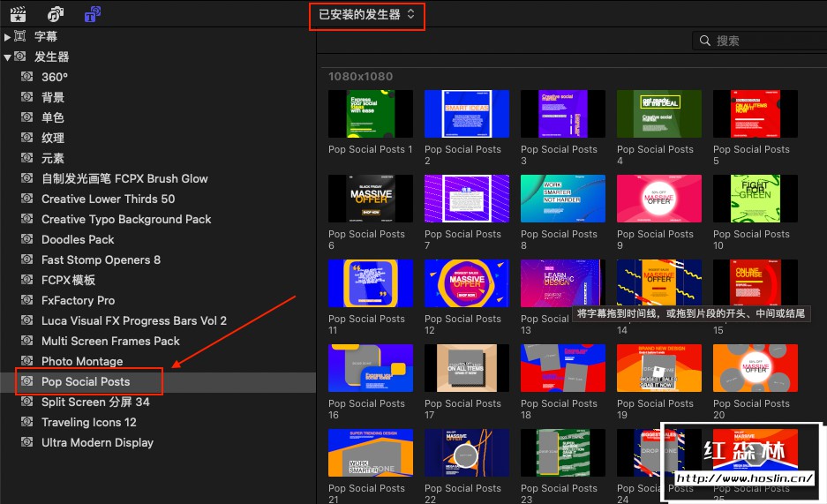
Task: Click icon beside Fast Stomp Openers 8
Action: pyautogui.click(x=26, y=260)
